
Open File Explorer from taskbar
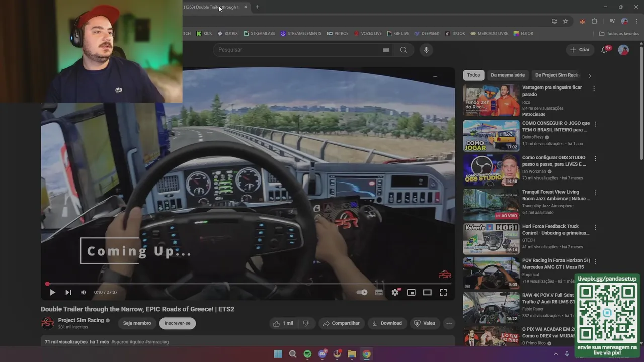tap(352, 354)
